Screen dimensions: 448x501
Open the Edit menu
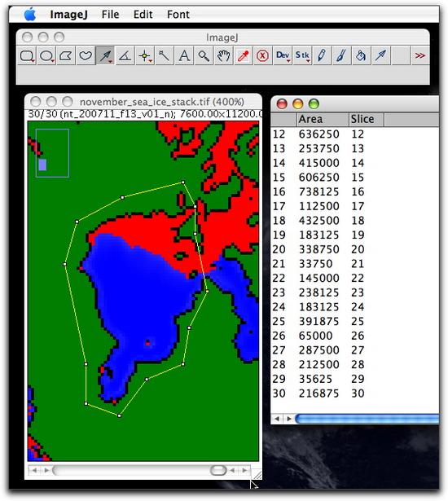point(143,15)
